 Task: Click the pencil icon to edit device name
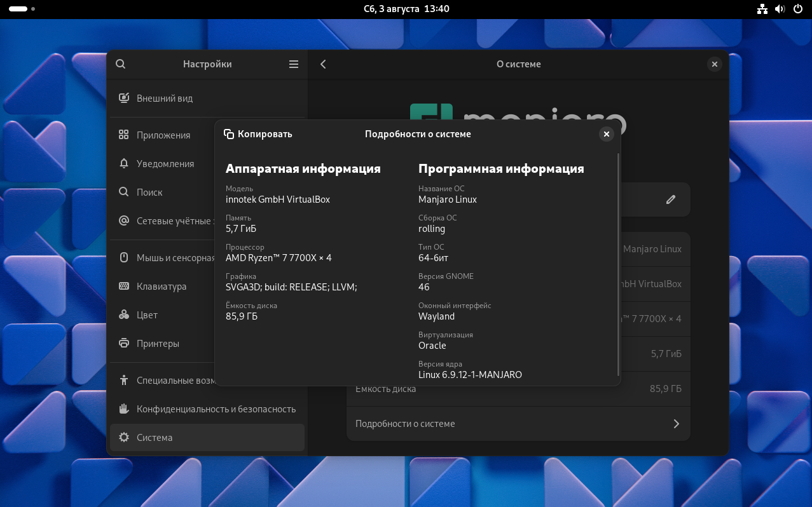[x=671, y=199]
